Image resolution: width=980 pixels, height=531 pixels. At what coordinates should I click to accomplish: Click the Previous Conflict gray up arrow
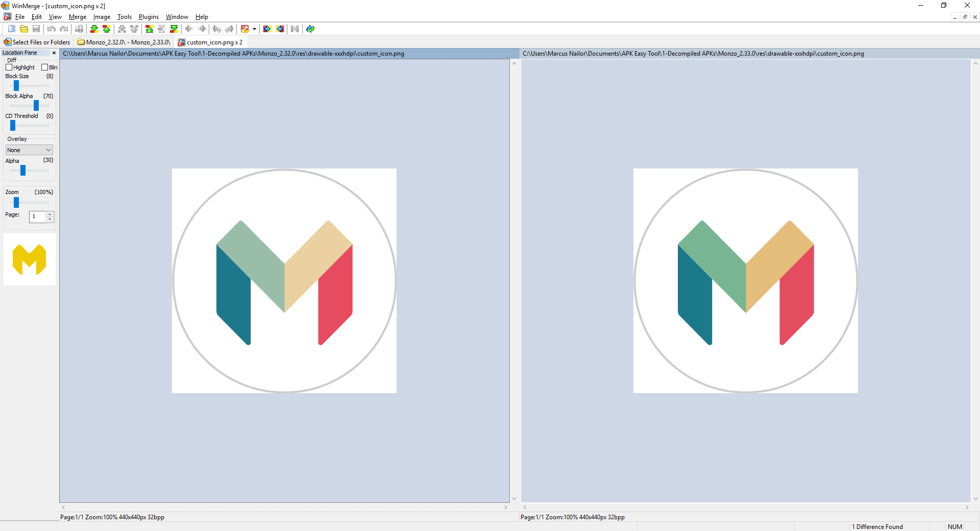(134, 29)
